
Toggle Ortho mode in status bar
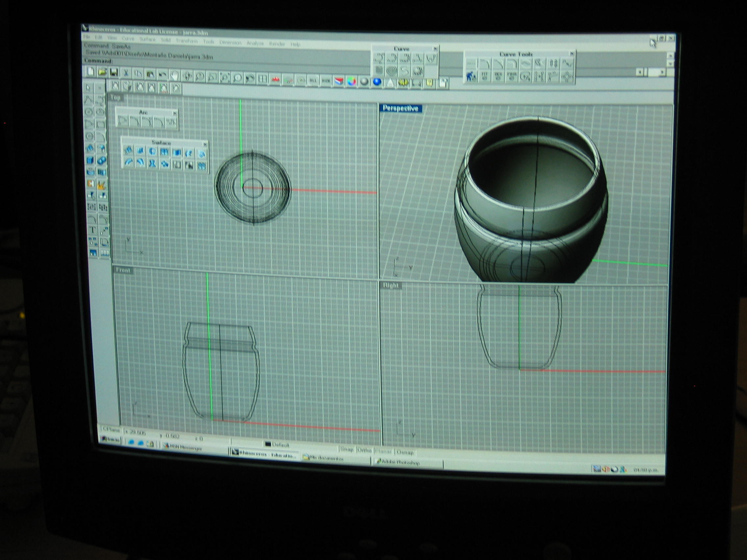pos(364,450)
